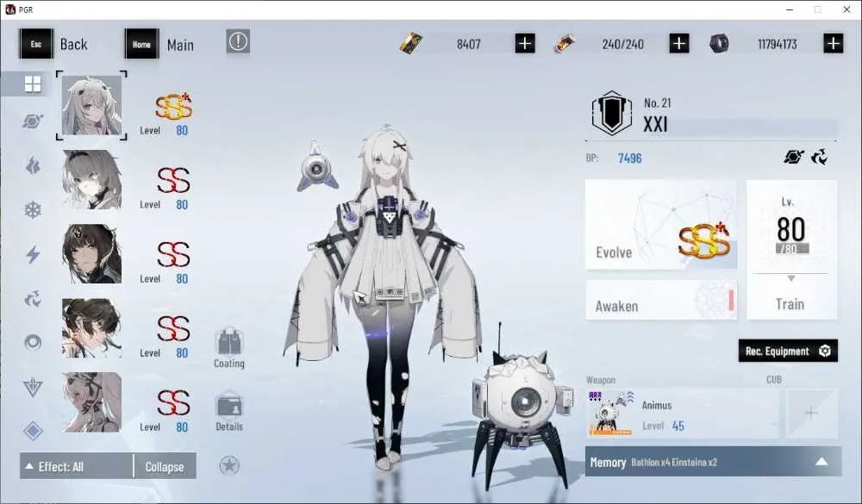Click the serum currency icon beside 240/240
Viewport: 862px width, 504px height.
pos(565,43)
